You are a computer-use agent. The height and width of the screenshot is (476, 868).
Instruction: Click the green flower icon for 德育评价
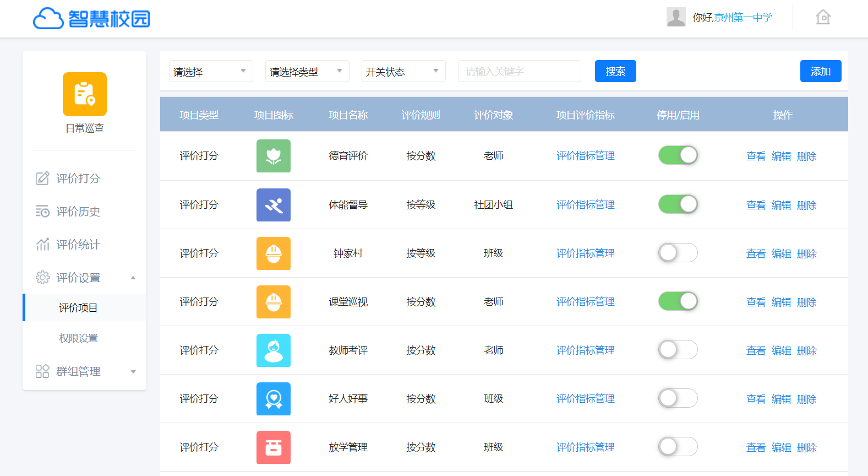274,156
